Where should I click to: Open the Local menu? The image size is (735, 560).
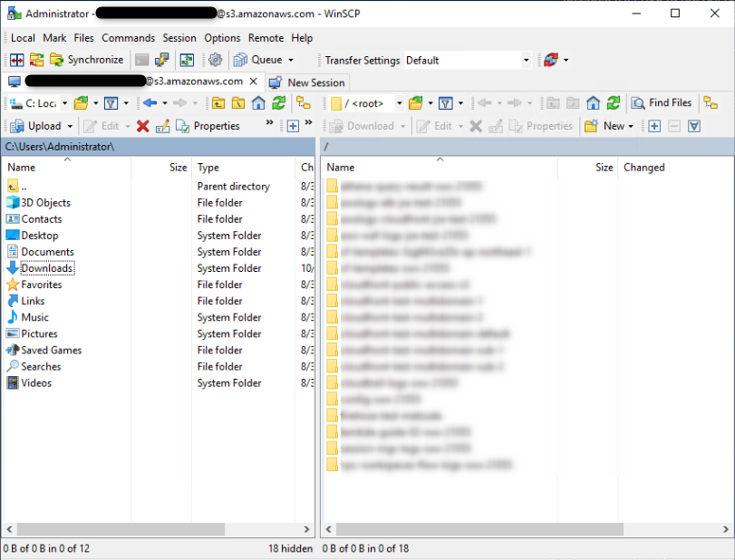coord(23,38)
